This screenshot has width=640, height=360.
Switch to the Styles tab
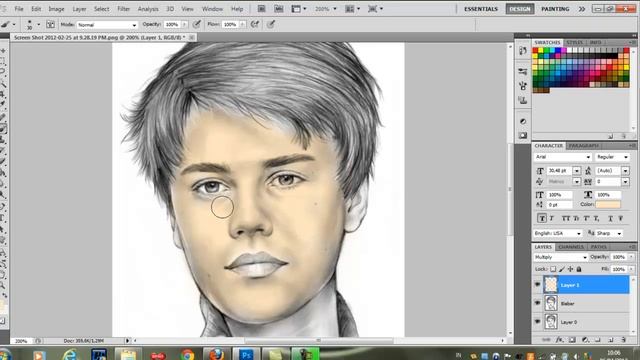click(574, 42)
